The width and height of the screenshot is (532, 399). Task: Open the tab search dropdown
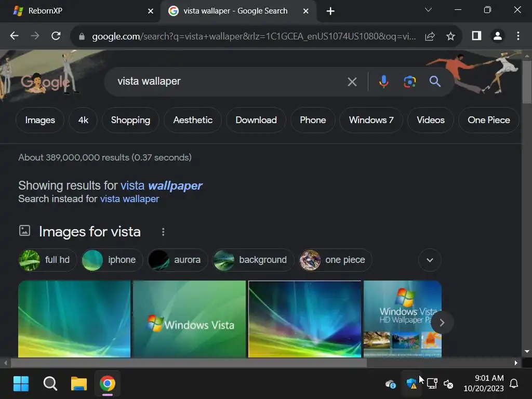428,10
